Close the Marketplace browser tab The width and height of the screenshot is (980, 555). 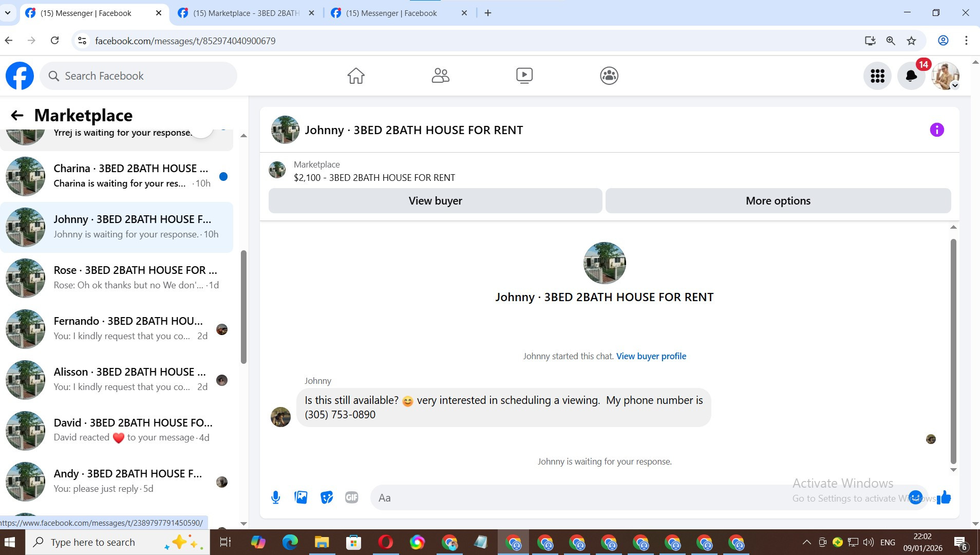click(311, 13)
